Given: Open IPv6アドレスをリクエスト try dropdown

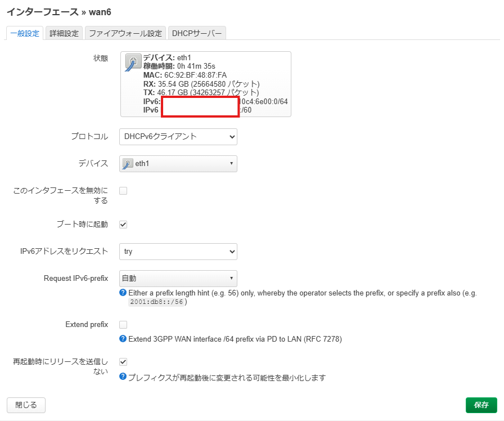Looking at the screenshot, I should pos(178,252).
